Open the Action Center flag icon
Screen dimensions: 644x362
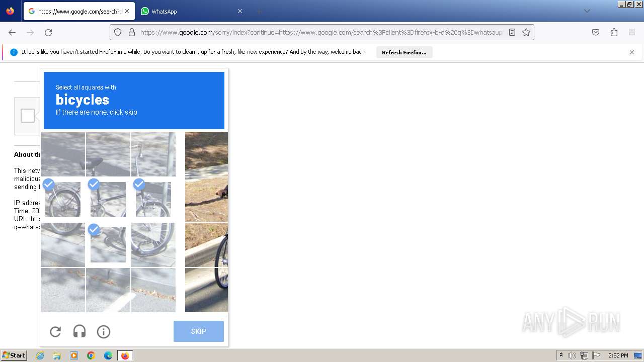[596, 355]
